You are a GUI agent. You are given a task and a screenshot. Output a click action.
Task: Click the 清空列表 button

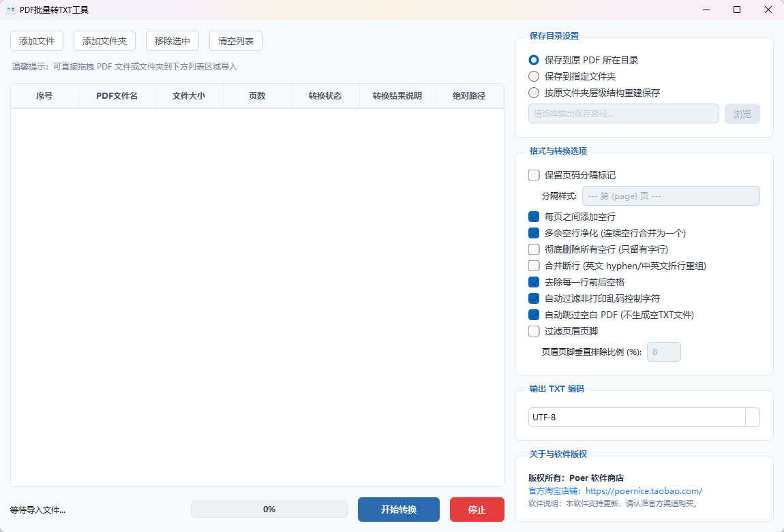[x=235, y=41]
